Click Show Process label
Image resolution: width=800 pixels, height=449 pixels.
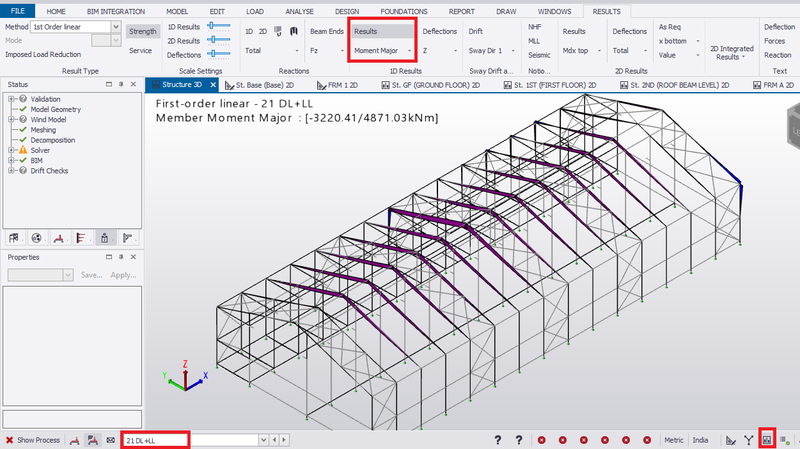tap(38, 440)
